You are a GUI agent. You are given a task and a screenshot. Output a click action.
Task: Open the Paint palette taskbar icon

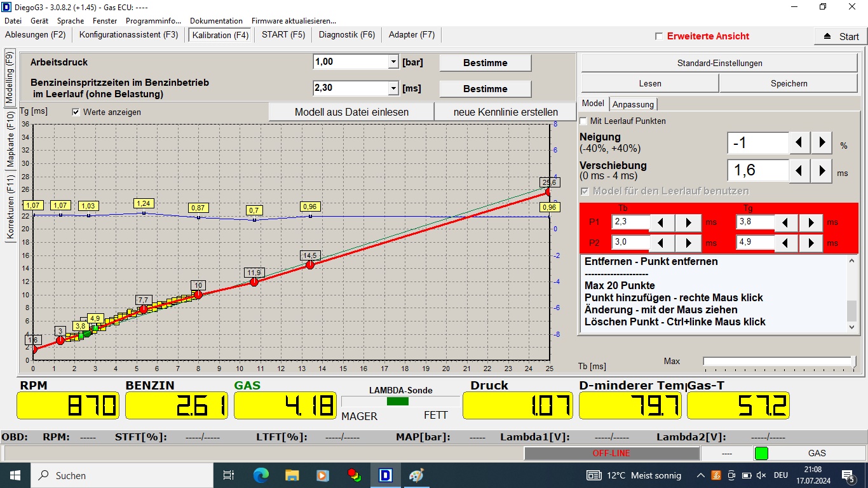point(416,475)
